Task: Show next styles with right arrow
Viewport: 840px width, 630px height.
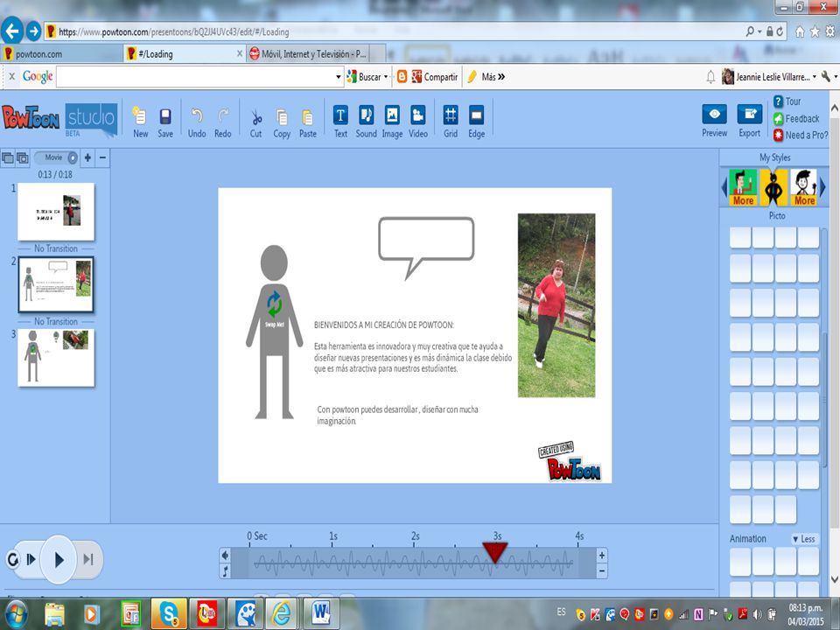Action: (x=822, y=187)
